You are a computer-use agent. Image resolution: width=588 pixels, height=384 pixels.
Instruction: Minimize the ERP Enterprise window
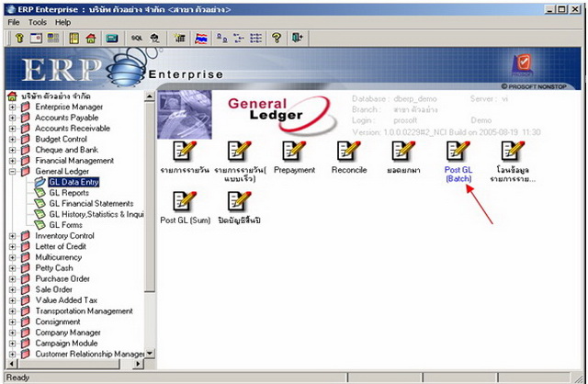549,9
